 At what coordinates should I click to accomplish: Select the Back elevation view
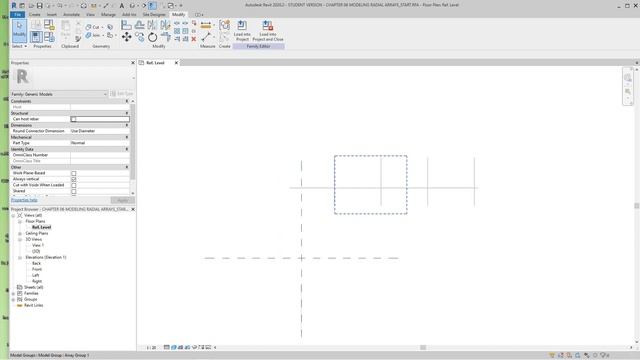36,264
